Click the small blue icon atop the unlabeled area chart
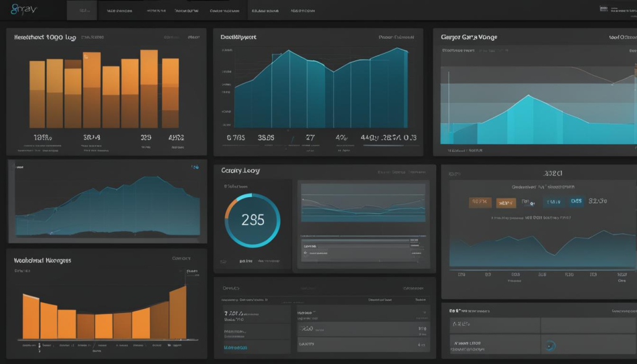This screenshot has height=364, width=637. pos(195,167)
